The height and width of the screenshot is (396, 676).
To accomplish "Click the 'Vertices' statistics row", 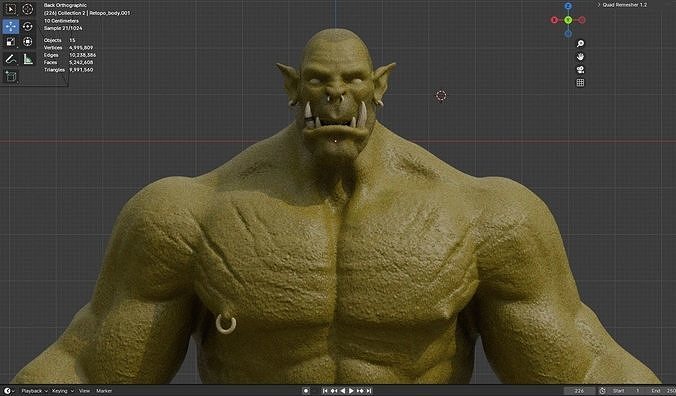I will [68, 47].
